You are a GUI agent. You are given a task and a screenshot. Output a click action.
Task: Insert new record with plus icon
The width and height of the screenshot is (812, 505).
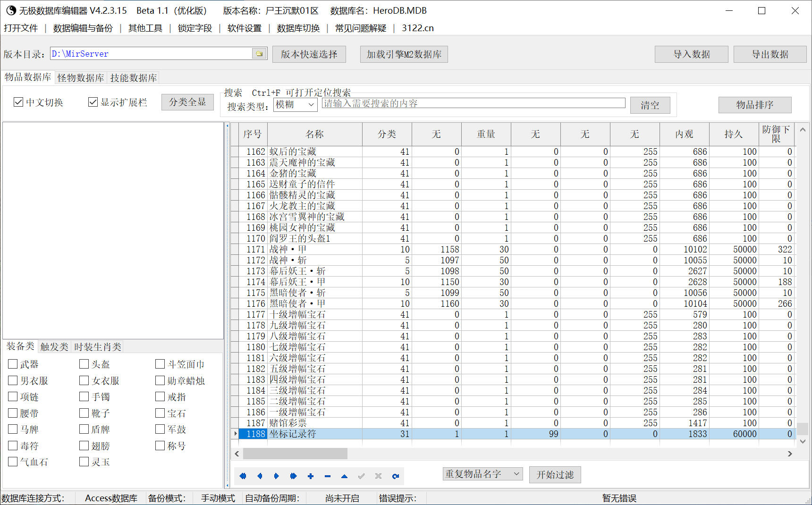click(311, 476)
